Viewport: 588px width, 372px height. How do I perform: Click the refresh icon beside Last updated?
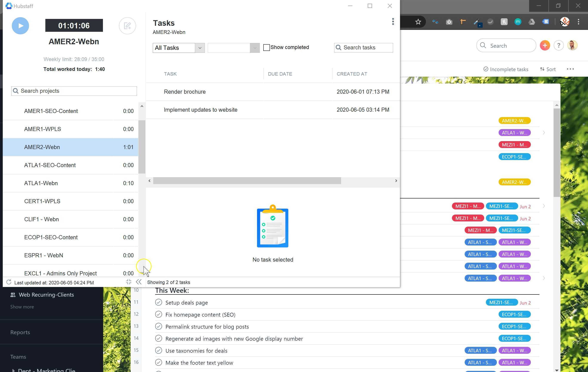tap(9, 282)
